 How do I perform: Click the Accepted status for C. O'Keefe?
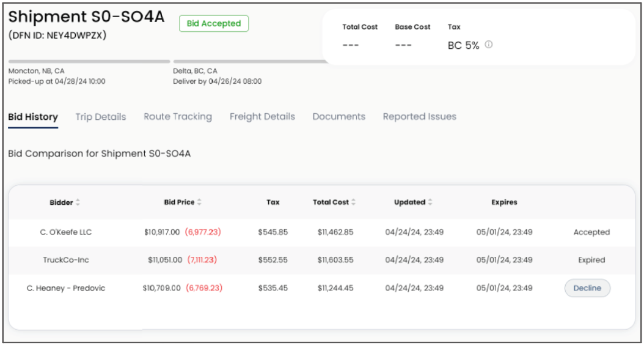[591, 232]
